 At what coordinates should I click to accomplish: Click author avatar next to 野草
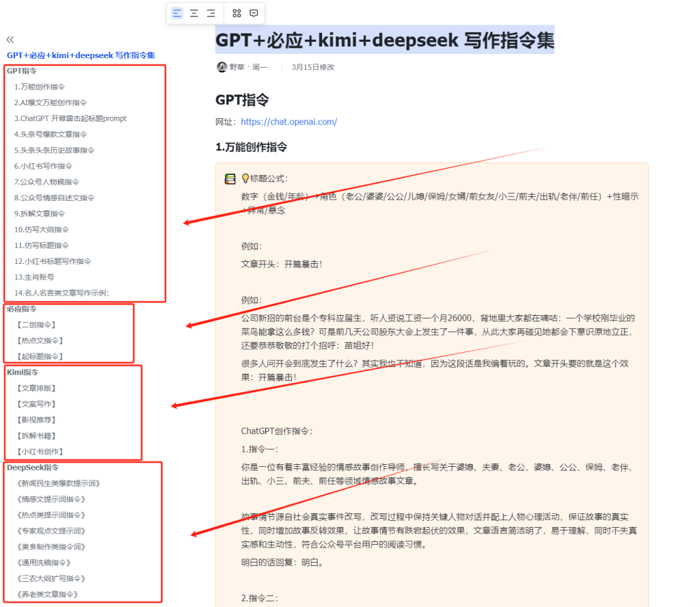tap(221, 67)
